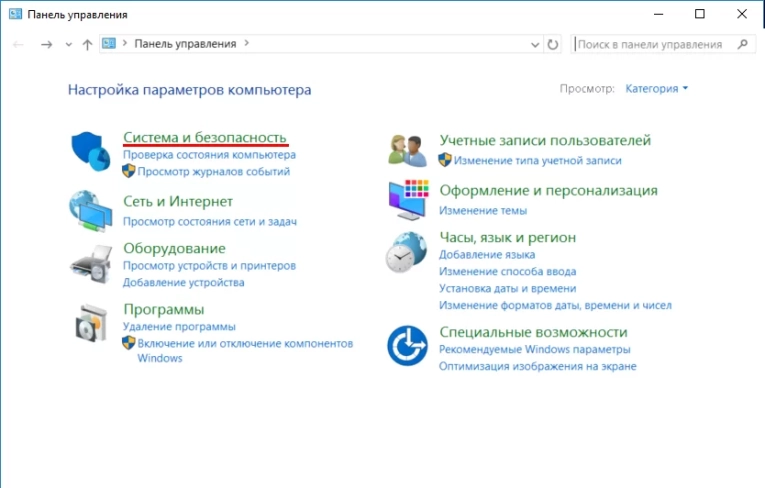Viewport: 765px width, 488px height.
Task: Open Просмотр состояния сети и задач
Action: 210,222
